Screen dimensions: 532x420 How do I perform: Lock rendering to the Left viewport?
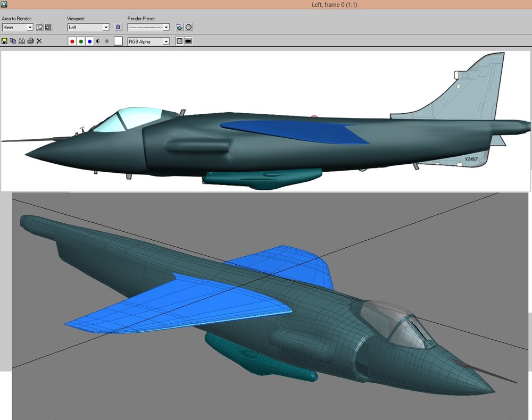tap(118, 27)
